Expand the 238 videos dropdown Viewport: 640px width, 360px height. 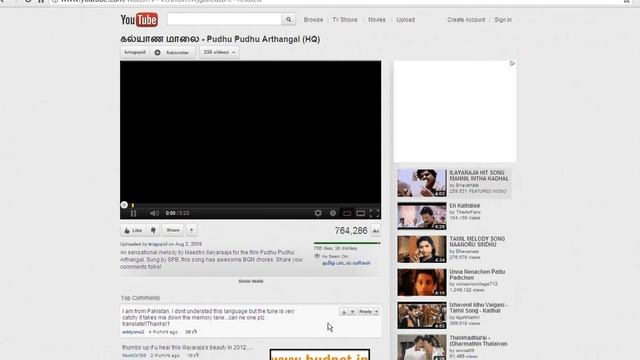coord(219,52)
